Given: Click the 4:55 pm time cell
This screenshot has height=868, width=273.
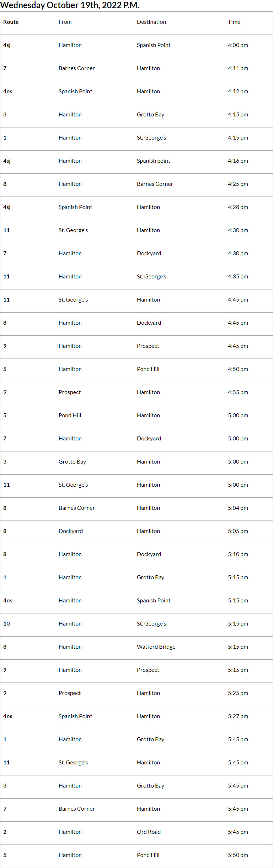Looking at the screenshot, I should [238, 392].
